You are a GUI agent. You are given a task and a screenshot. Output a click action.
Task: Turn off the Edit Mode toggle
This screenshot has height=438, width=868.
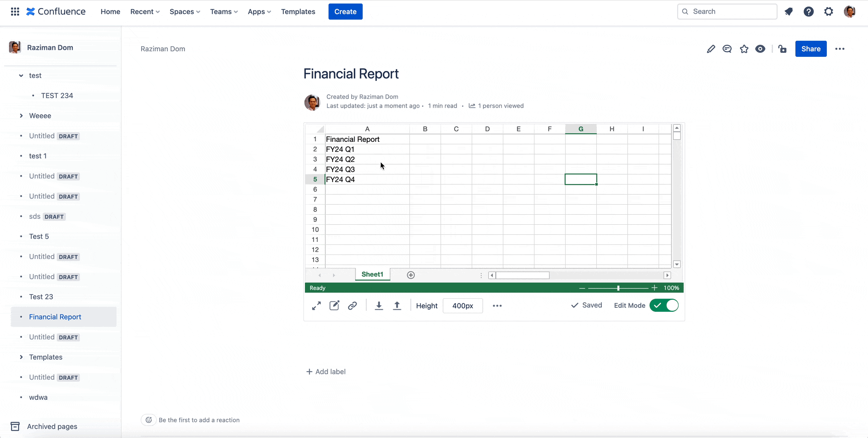(x=664, y=306)
